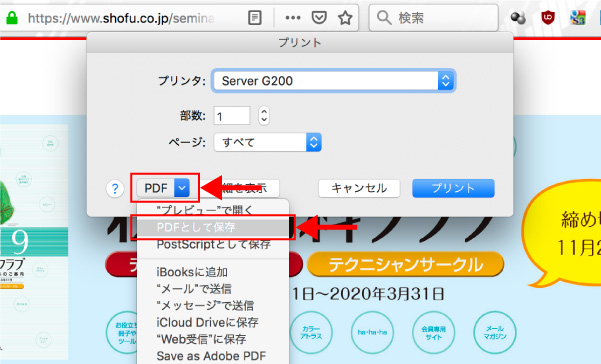
Task: Click the green brochure cover thumbnail
Action: pos(34,241)
